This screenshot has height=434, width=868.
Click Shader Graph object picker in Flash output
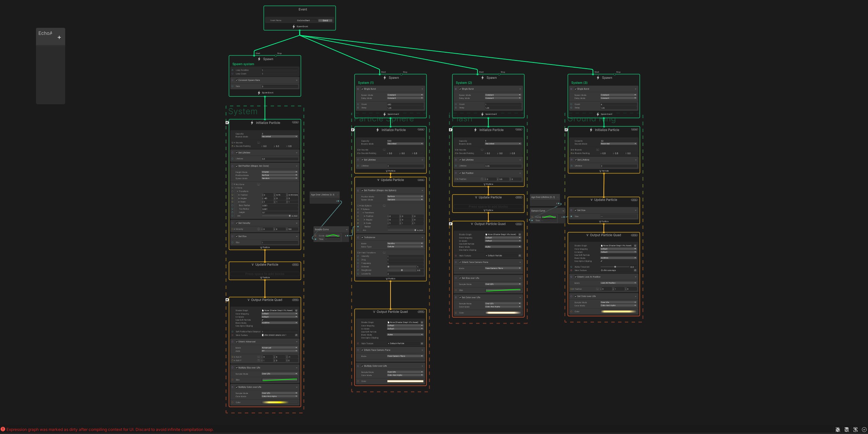pos(520,234)
